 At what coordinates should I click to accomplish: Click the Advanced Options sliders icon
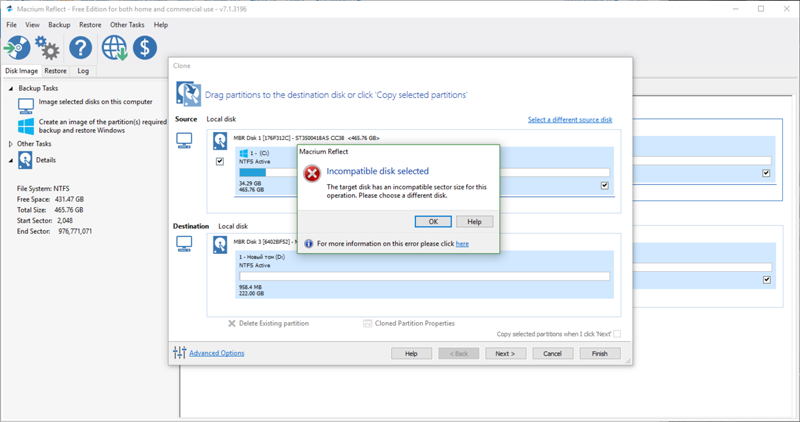(180, 353)
